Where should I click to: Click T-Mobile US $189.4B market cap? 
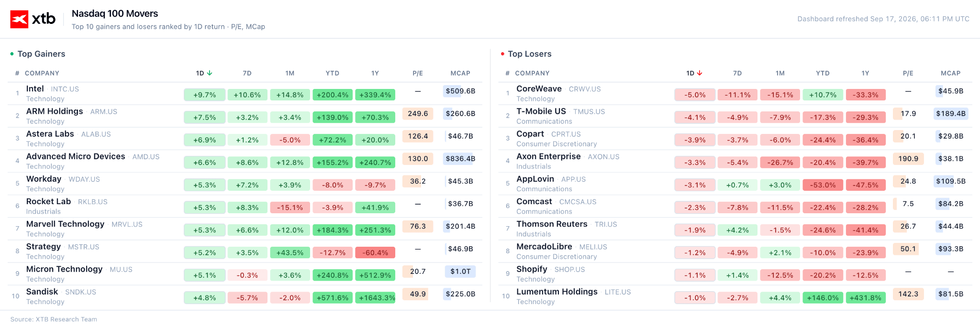(x=951, y=113)
